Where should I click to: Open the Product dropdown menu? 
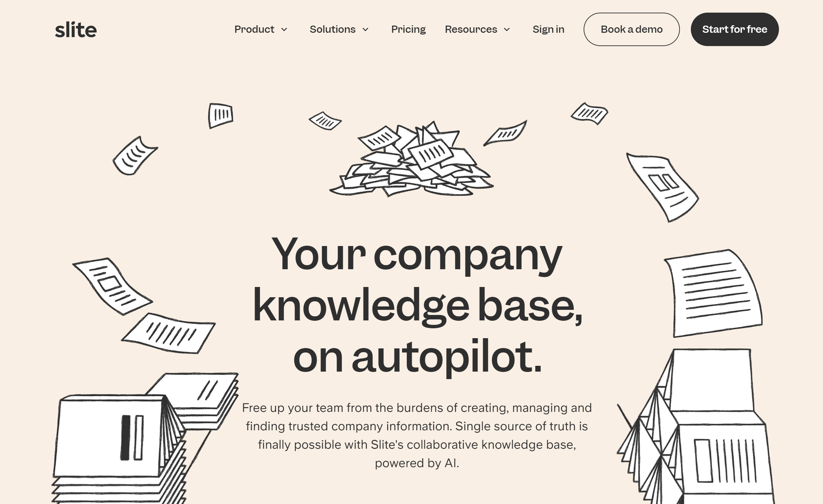(262, 29)
